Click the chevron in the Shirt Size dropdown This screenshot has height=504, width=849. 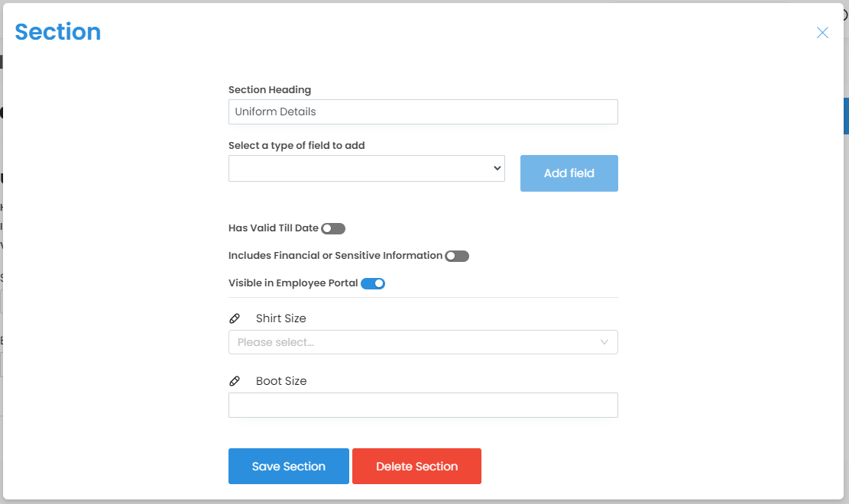click(604, 342)
